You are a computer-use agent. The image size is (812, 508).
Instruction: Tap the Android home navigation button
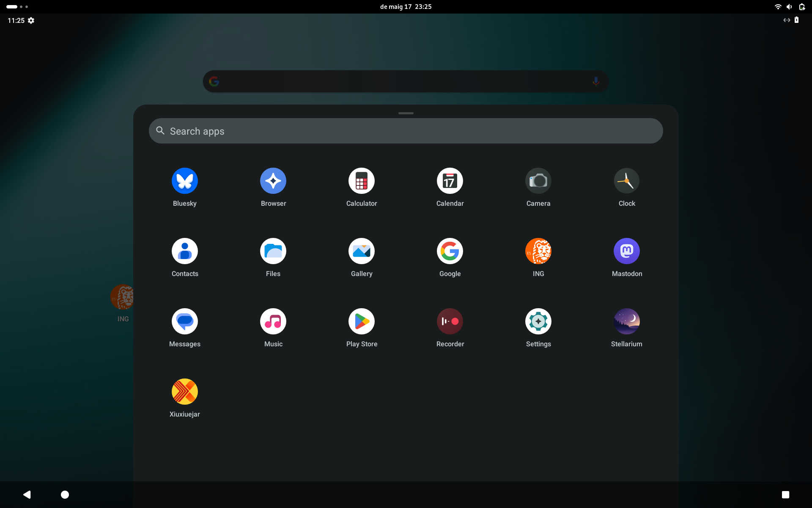(x=65, y=494)
